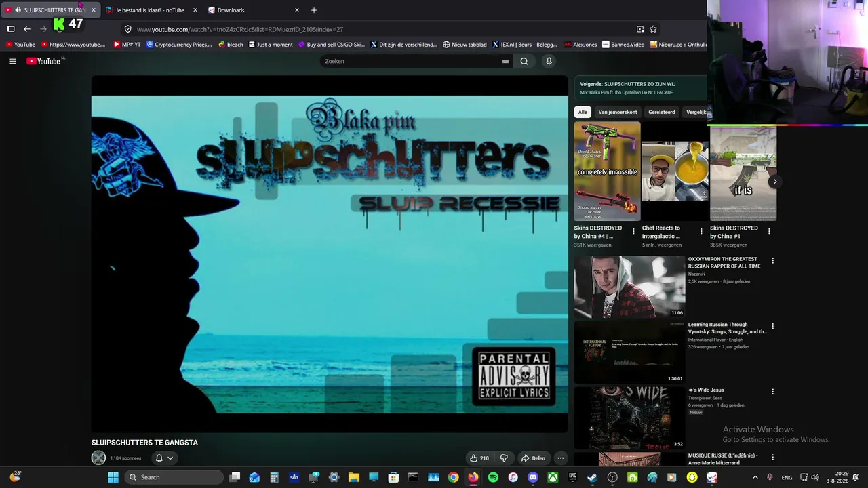Open the Learning Russian Through Vysotsky thumbnail
Image resolution: width=868 pixels, height=488 pixels.
point(630,352)
